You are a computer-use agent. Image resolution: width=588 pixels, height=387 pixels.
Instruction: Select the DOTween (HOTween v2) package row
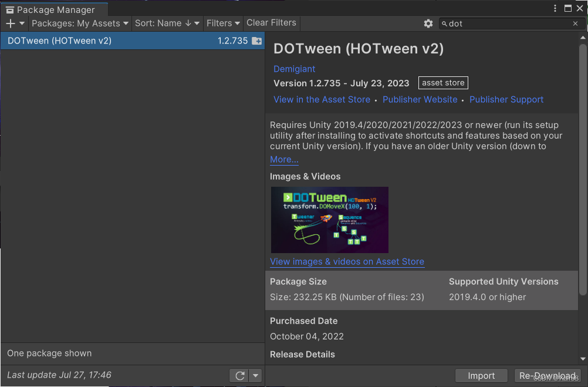[133, 41]
